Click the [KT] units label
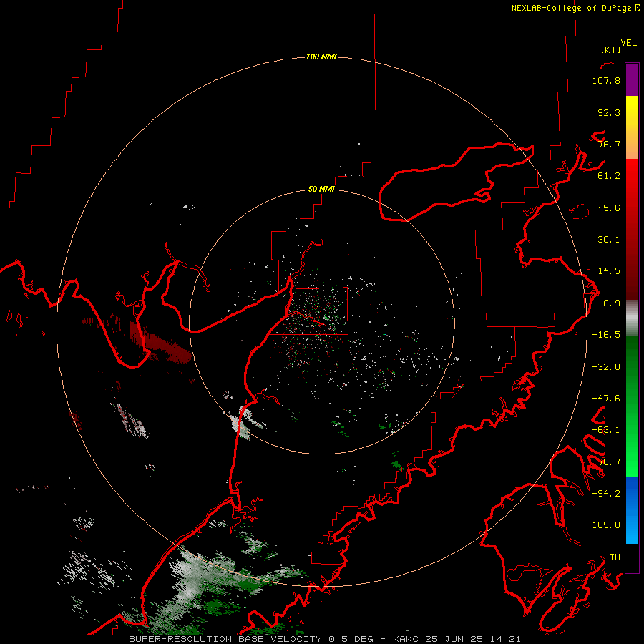Screen dimensions: 644x644 [611, 49]
